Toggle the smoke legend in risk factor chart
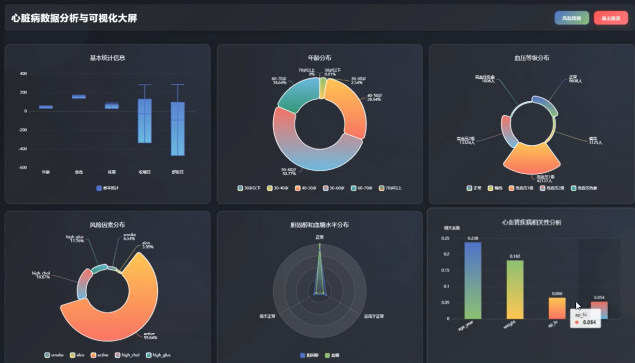Image resolution: width=635 pixels, height=363 pixels. tap(54, 355)
